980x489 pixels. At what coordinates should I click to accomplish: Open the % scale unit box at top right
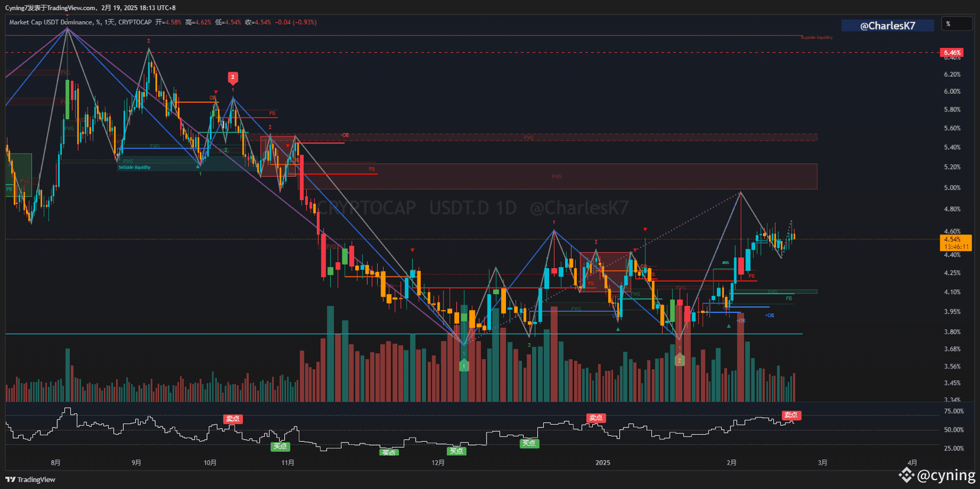pos(957,24)
